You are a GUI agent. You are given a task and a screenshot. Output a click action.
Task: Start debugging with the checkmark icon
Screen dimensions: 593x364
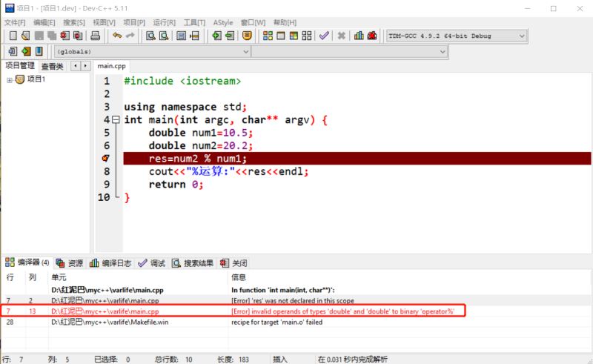tap(324, 36)
